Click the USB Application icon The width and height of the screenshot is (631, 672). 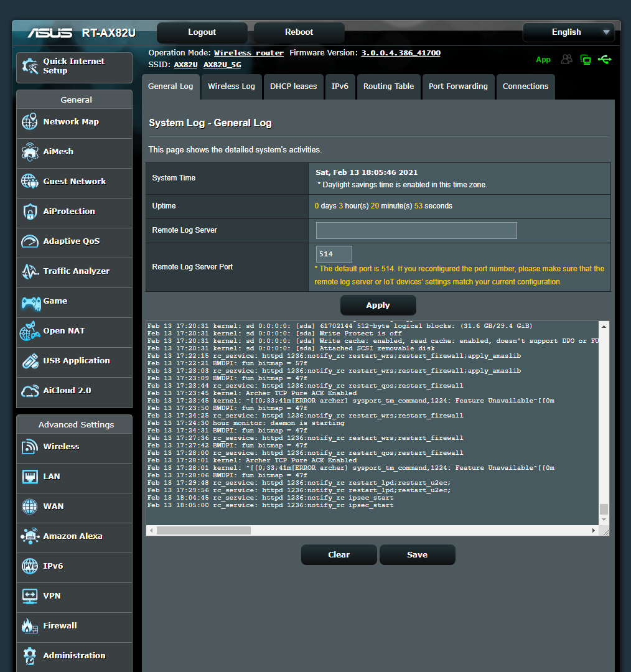[x=29, y=361]
